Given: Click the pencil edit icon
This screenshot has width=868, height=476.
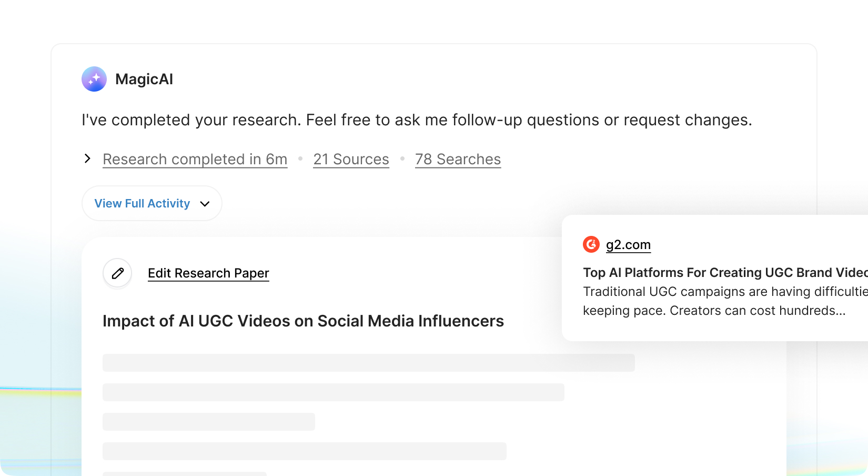Looking at the screenshot, I should coord(117,273).
